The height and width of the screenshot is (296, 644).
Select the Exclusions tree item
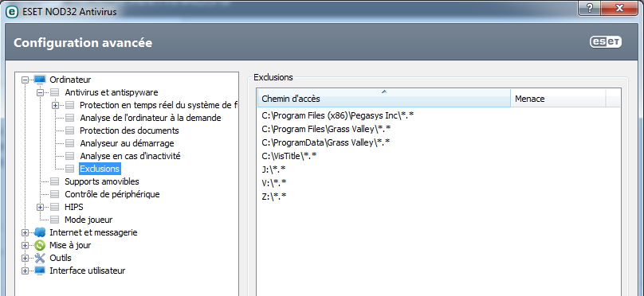click(x=100, y=169)
